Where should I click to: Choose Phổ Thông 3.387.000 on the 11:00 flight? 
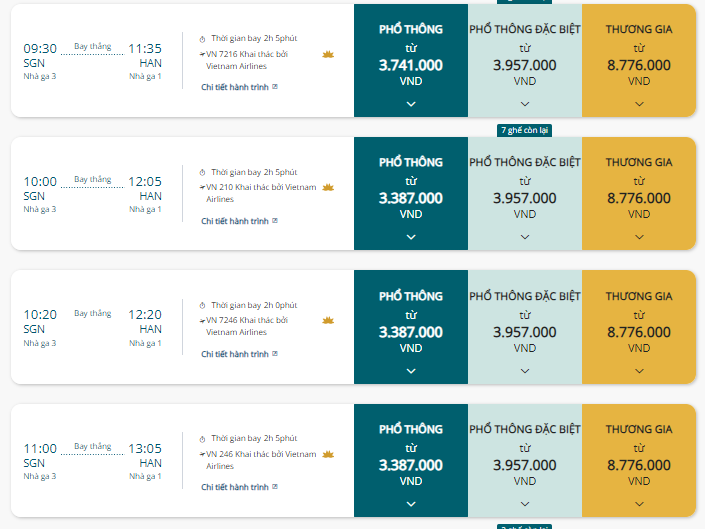[411, 460]
